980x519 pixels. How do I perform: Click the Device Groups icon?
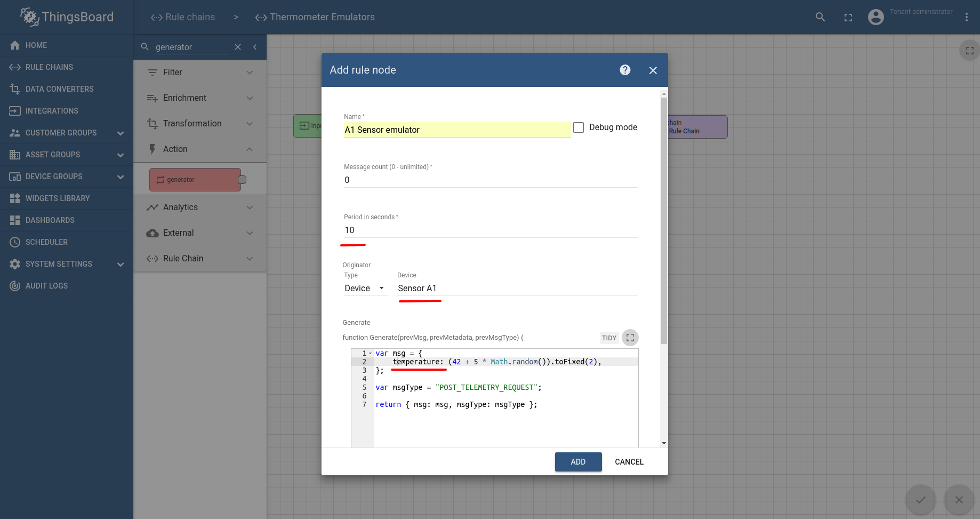tap(15, 177)
